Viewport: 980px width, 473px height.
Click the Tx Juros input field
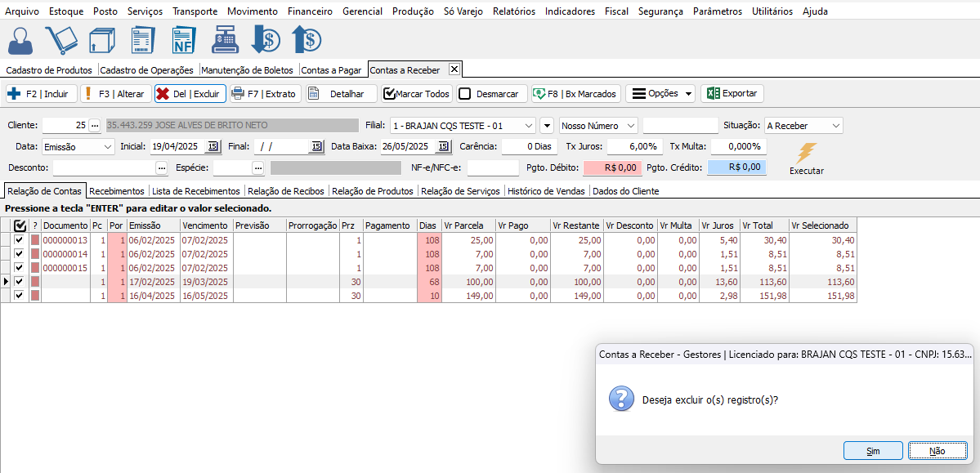pos(633,147)
